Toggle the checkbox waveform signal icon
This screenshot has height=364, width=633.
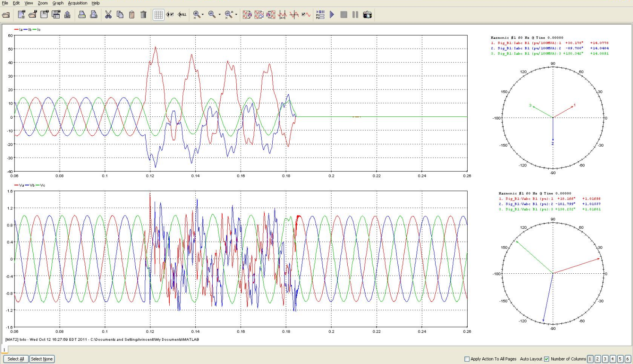[306, 15]
